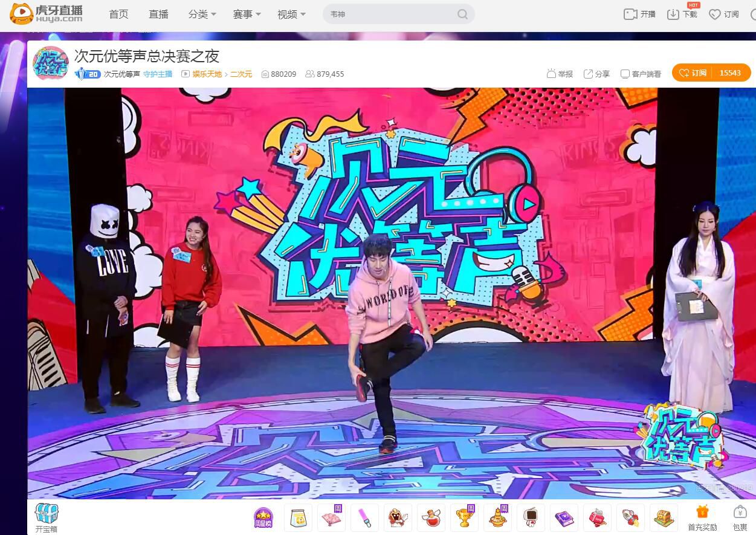
Task: Open the 娱乐天地 category link
Action: click(x=207, y=74)
